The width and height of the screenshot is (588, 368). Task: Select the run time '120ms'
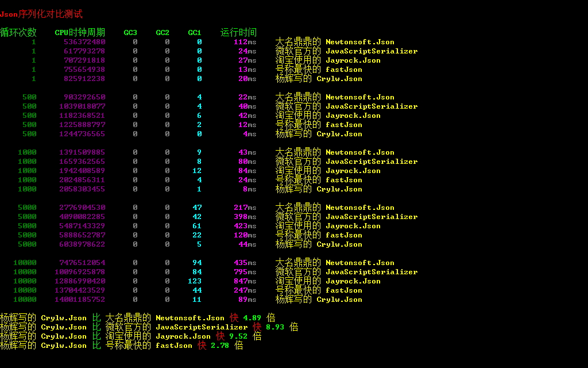click(x=245, y=235)
